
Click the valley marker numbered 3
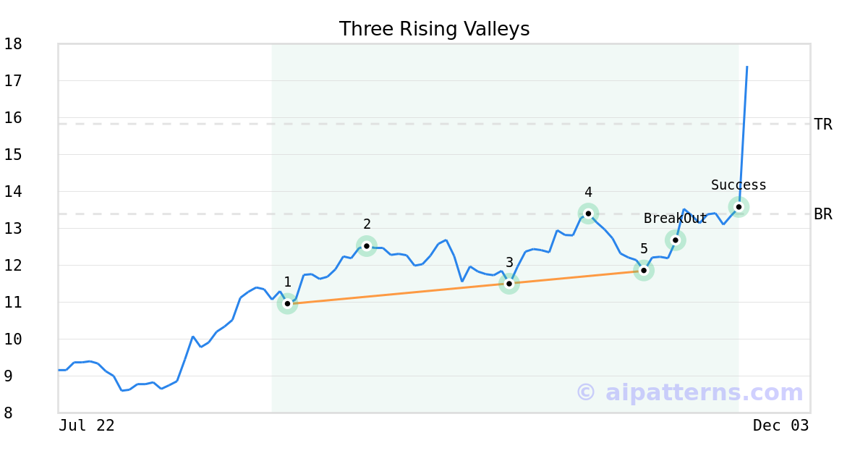(x=509, y=284)
